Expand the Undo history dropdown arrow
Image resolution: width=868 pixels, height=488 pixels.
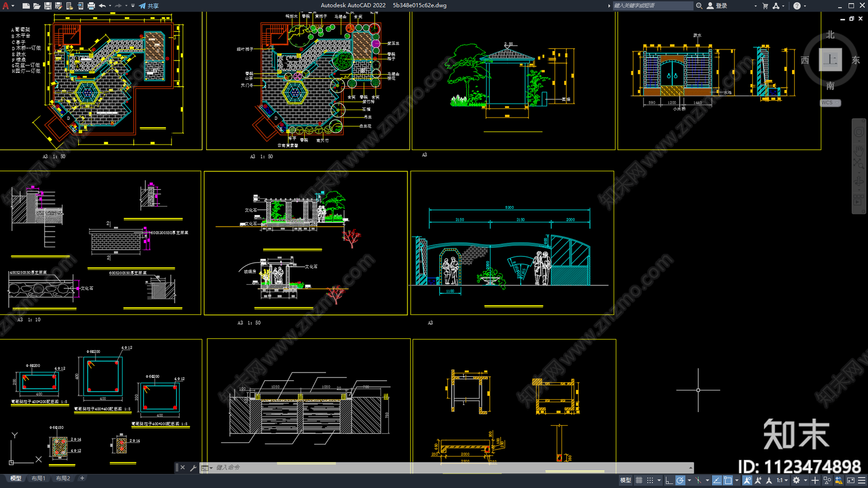click(110, 6)
